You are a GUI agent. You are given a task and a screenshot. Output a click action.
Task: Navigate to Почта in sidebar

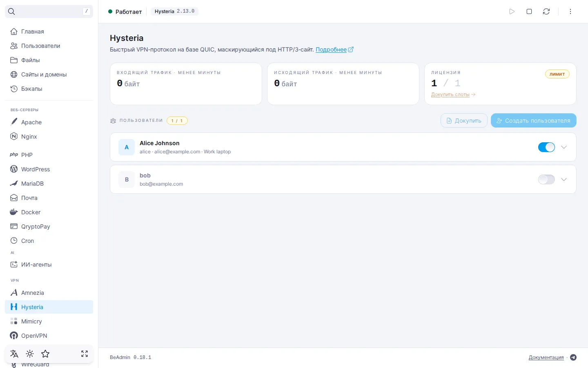(49, 197)
